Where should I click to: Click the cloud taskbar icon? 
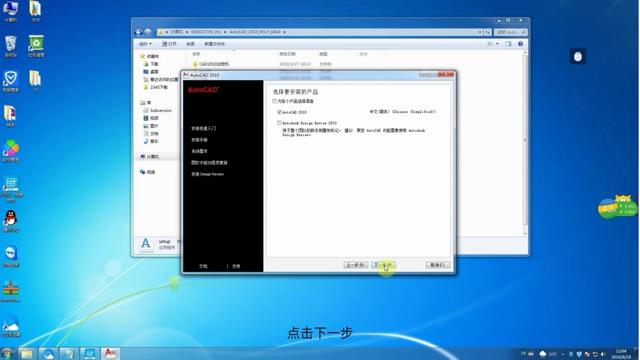click(48, 353)
